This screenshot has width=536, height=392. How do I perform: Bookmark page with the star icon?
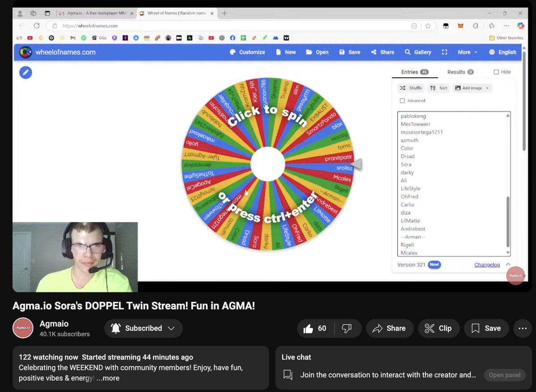click(x=428, y=26)
